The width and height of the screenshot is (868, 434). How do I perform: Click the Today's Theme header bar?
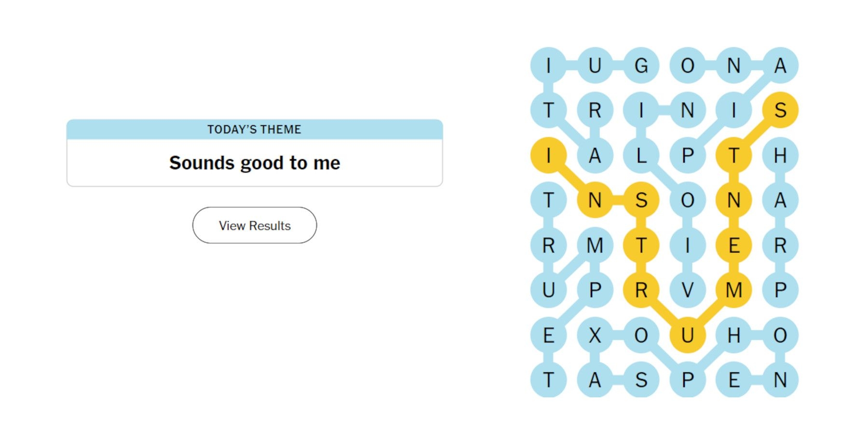tap(254, 129)
